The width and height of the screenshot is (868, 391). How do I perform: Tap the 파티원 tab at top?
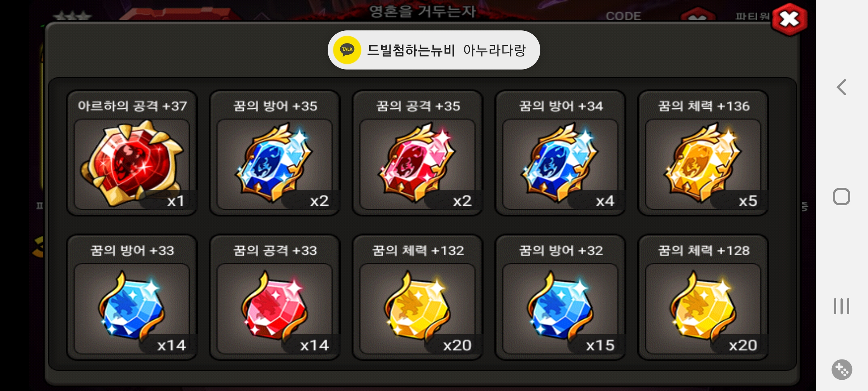click(x=752, y=16)
